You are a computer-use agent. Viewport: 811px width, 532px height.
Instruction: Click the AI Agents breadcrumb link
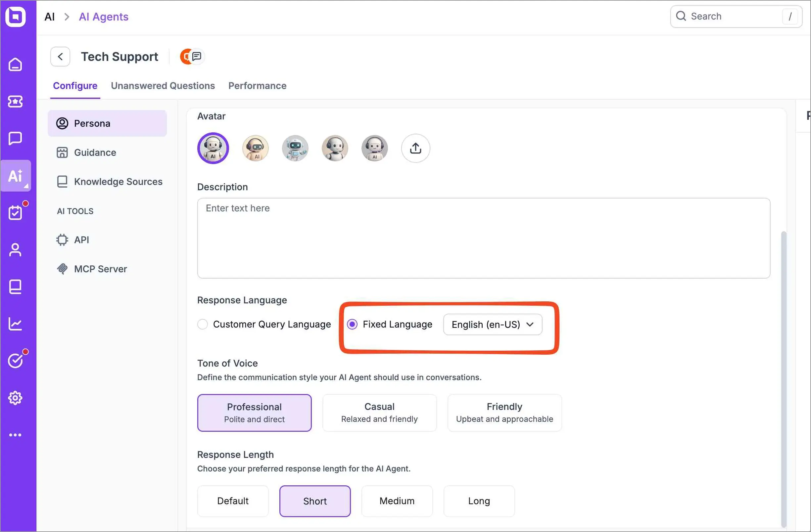[x=103, y=16]
